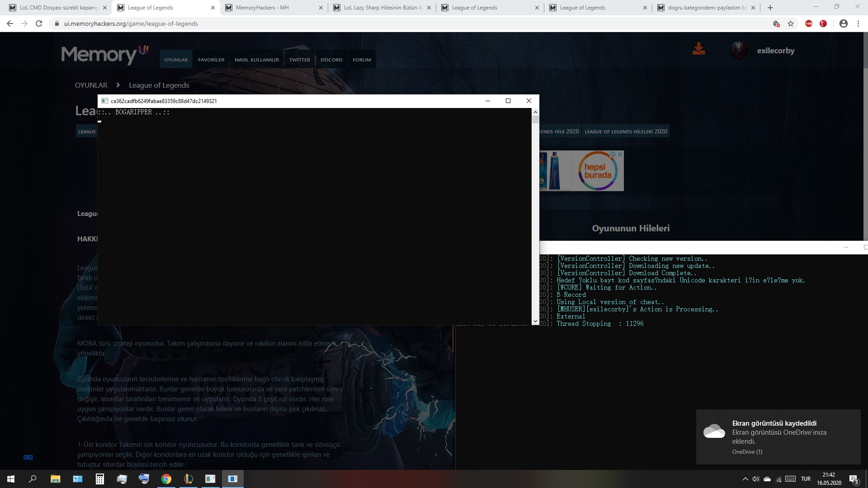Switch the TUR input language
The image size is (868, 488).
click(806, 479)
